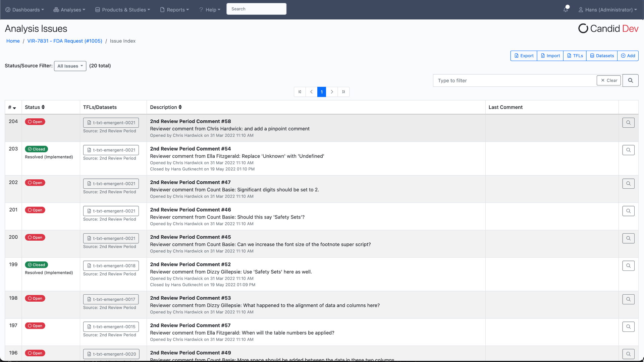The height and width of the screenshot is (362, 644).
Task: Open t-txt-emergent-0017 file for issue 198
Action: pos(111,299)
